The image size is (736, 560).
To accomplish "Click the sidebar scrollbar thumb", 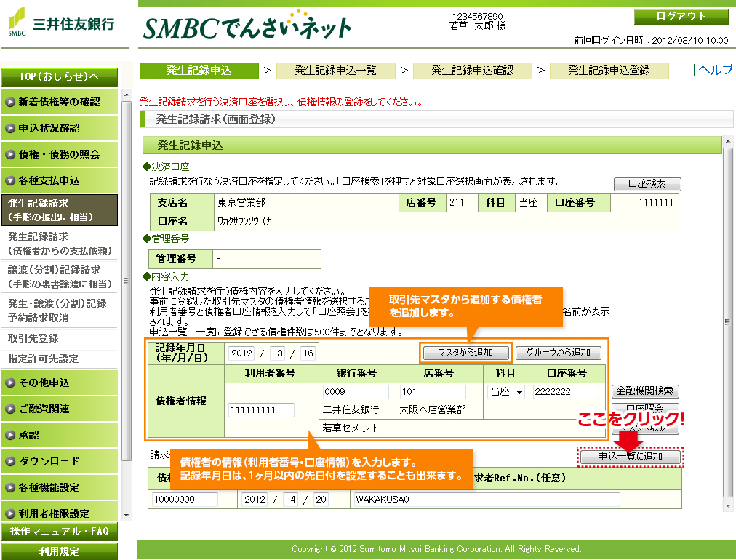I will pyautogui.click(x=127, y=281).
